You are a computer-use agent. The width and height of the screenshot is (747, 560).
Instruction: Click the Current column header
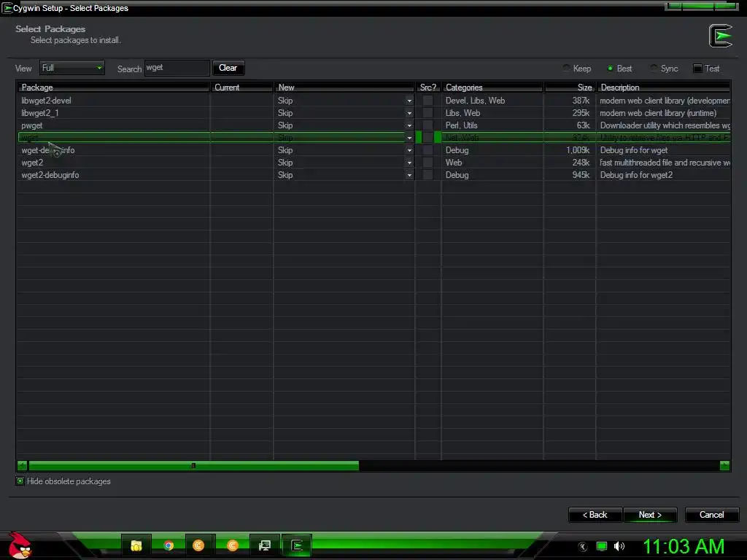tap(241, 87)
